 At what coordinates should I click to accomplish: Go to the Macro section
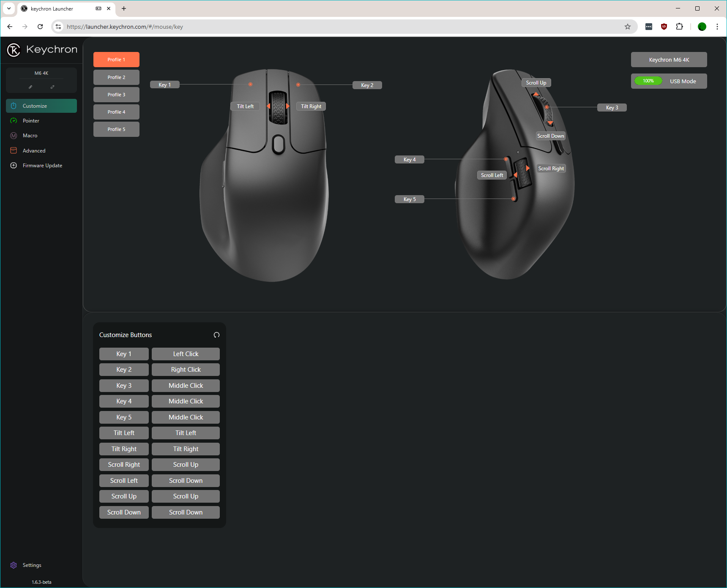point(30,136)
